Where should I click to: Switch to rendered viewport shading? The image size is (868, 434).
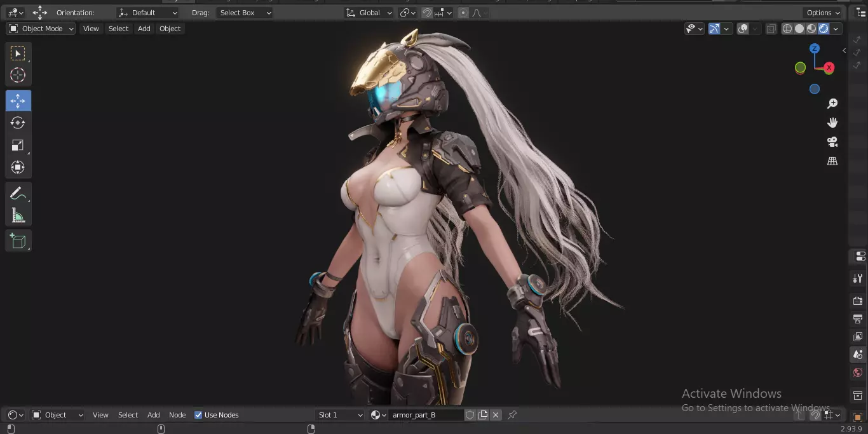tap(824, 29)
